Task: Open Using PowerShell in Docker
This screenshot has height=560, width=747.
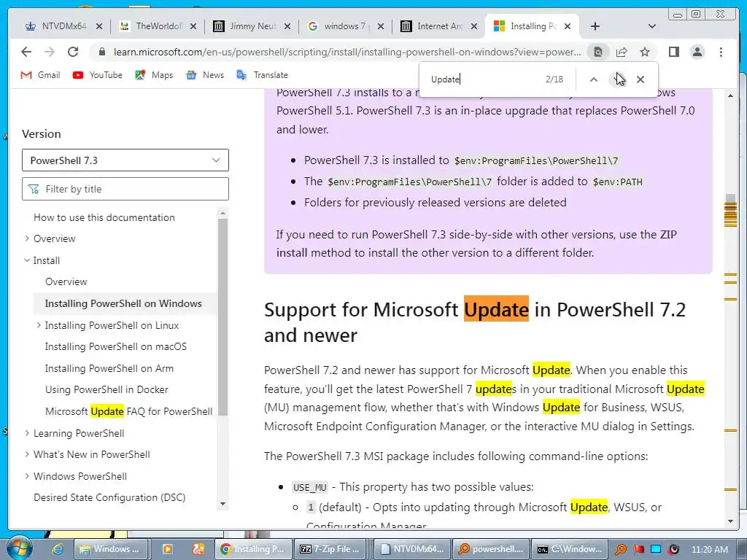Action: [x=107, y=389]
